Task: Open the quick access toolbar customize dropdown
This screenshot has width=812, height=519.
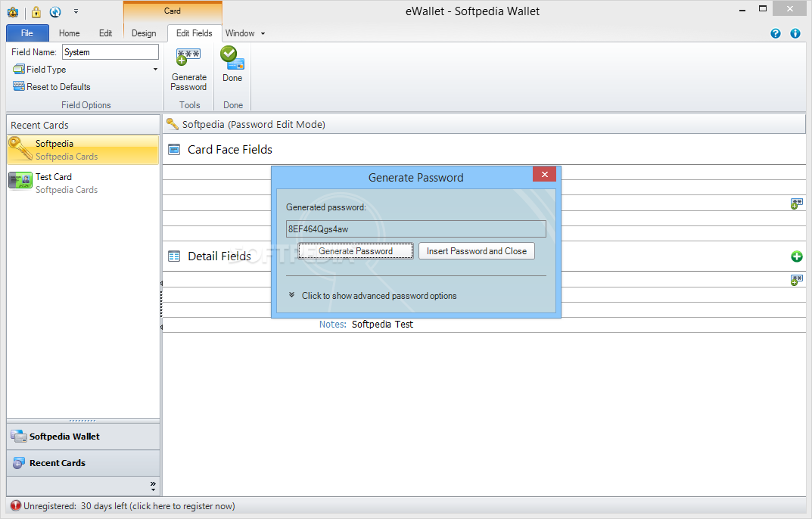Action: [x=76, y=11]
